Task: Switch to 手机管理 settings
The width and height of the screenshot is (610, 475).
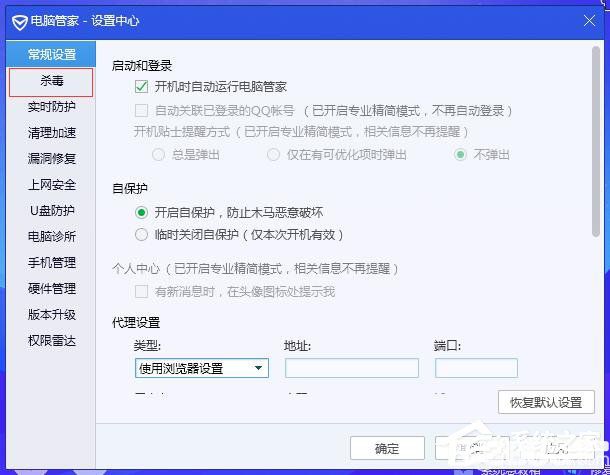Action: tap(51, 263)
